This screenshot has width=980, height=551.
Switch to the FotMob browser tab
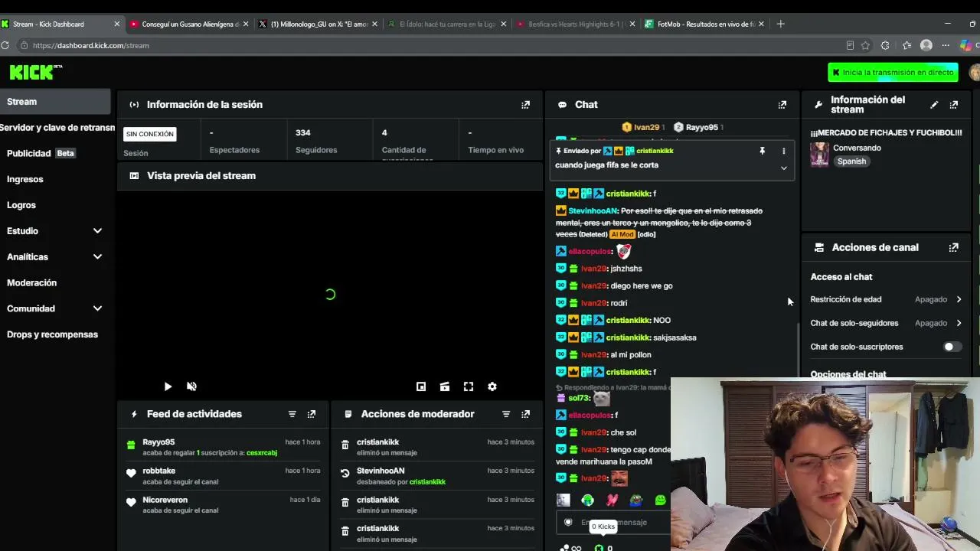click(x=704, y=24)
